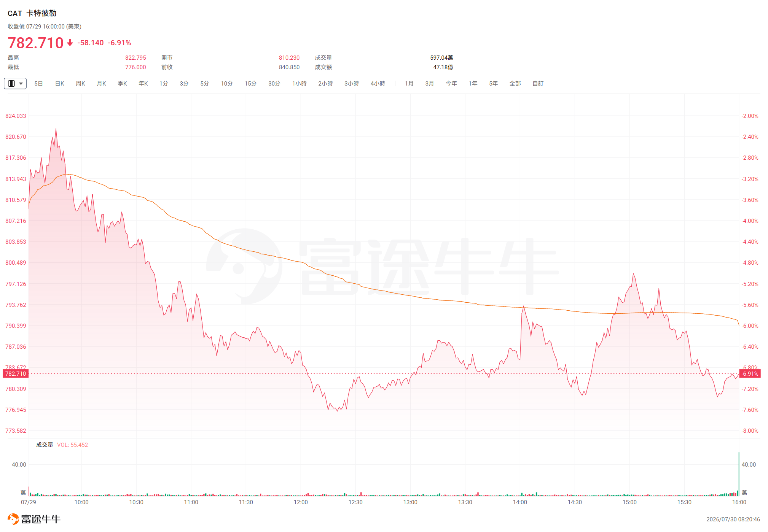Click the large closing price 782.710
Viewport: 768px width, 532px height.
pos(35,43)
